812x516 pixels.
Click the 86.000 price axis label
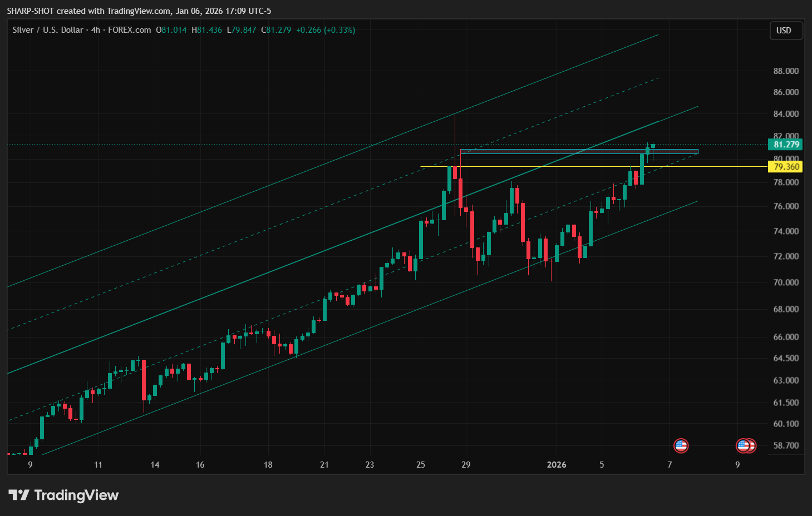786,92
